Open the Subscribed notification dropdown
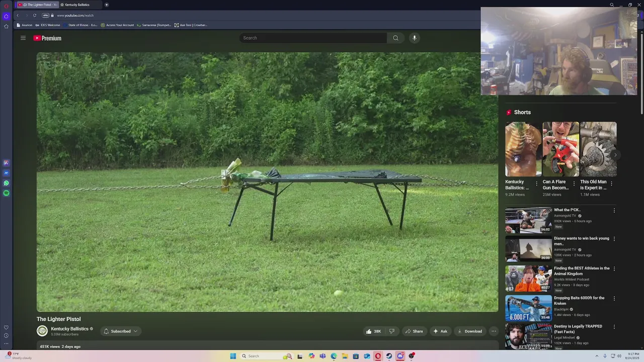Image resolution: width=644 pixels, height=362 pixels. point(120,331)
